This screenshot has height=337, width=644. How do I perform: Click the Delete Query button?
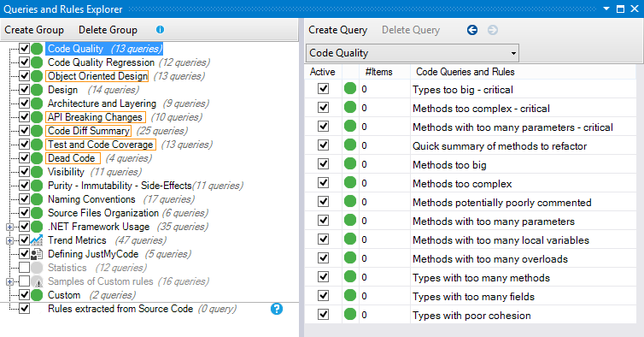[x=411, y=30]
